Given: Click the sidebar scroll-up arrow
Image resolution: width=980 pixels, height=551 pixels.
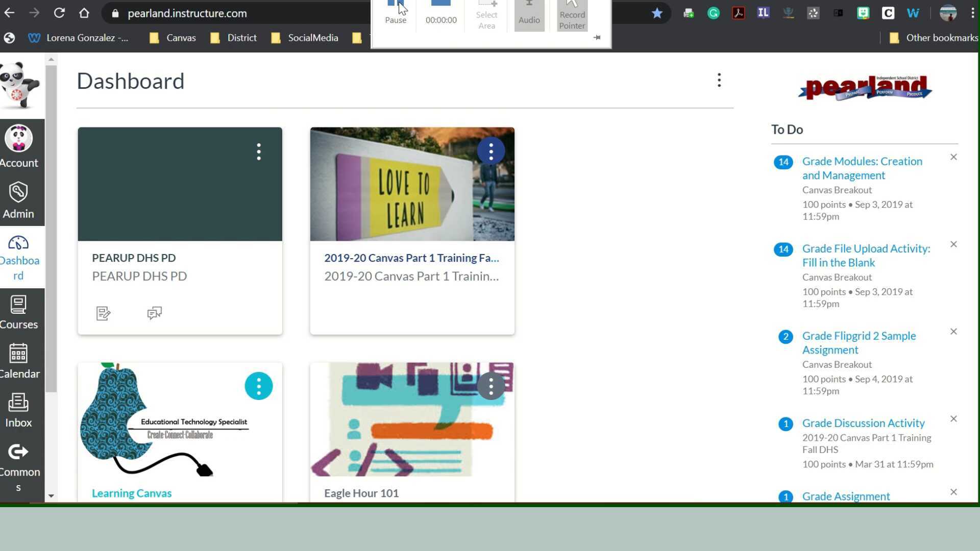Looking at the screenshot, I should click(x=51, y=60).
